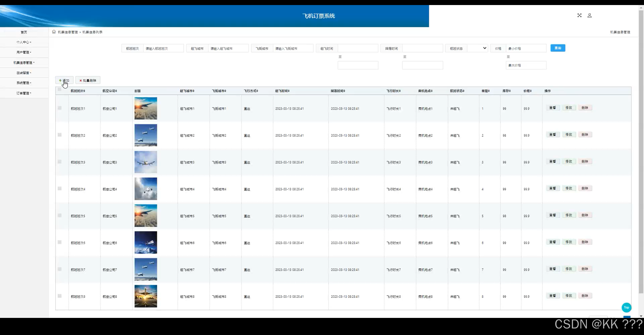Select the checkbox for 航班班次5 row
This screenshot has height=335, width=644.
point(60,215)
